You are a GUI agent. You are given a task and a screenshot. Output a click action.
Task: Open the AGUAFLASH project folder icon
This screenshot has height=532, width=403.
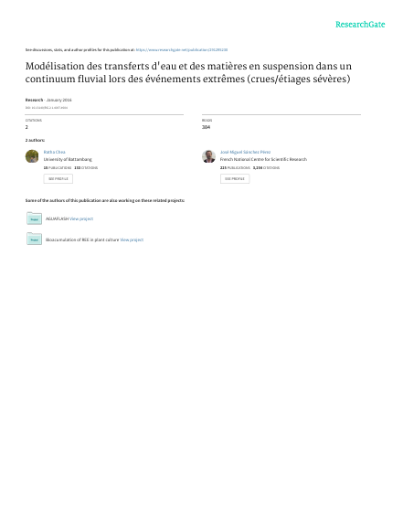click(34, 218)
